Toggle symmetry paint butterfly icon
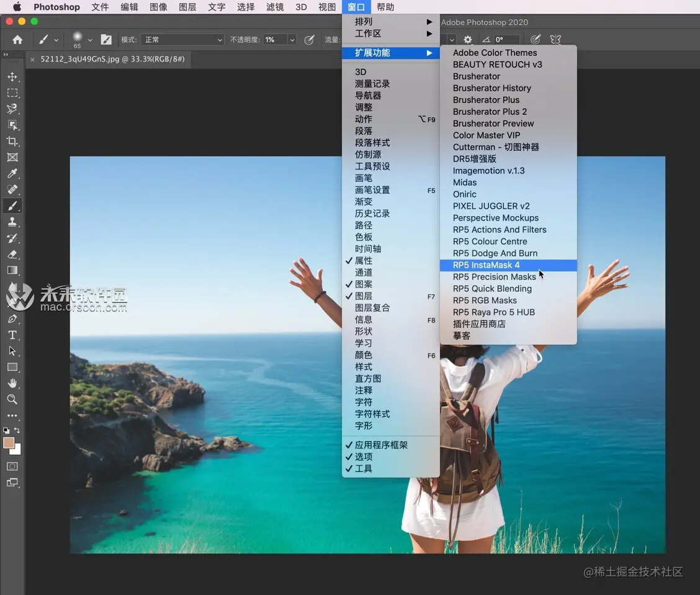 (555, 40)
